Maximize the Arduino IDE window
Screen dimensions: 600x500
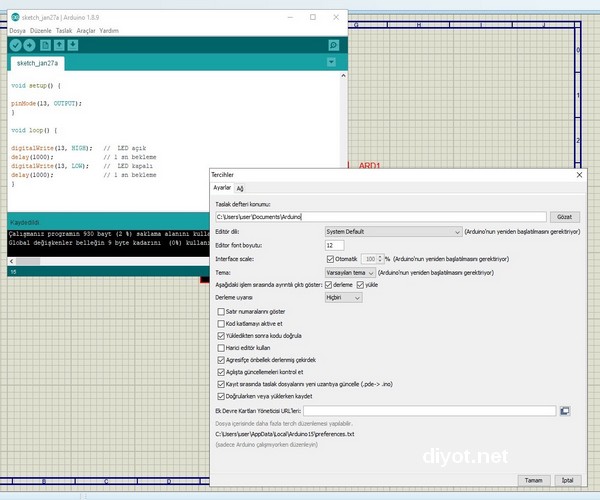(x=313, y=17)
